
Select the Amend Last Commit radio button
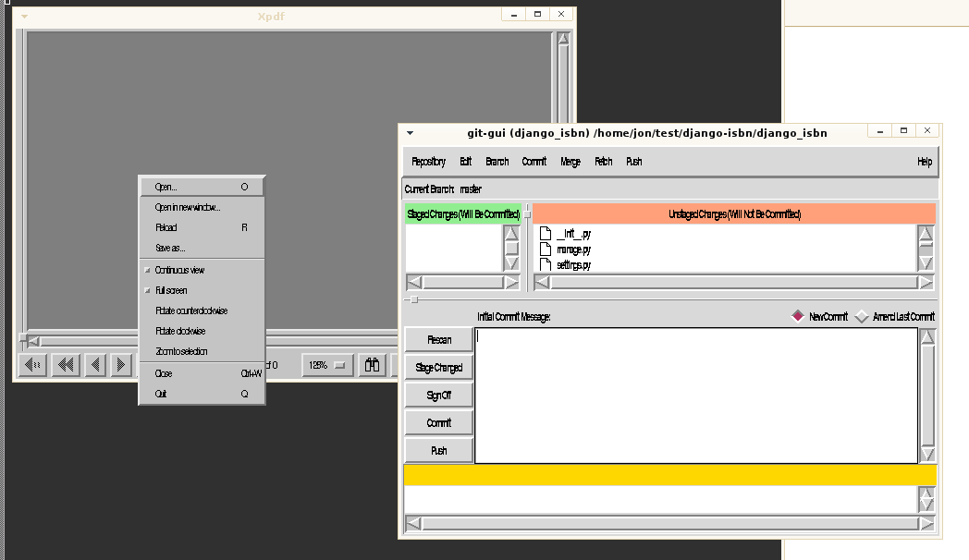coord(862,317)
